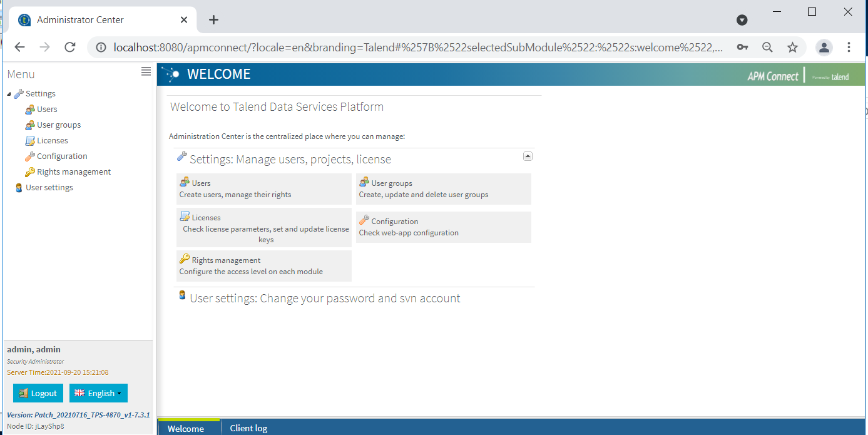Click the wrench icon beside the Settings section heading
The image size is (868, 435).
182,156
